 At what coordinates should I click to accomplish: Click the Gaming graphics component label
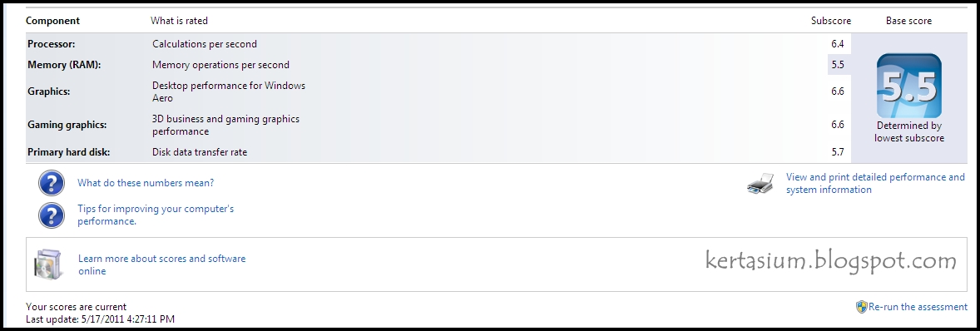point(67,125)
